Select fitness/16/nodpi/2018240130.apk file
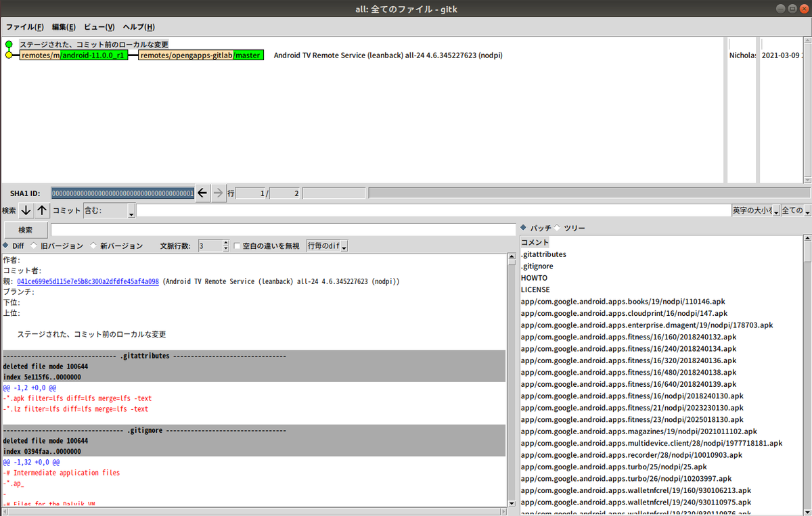This screenshot has width=812, height=516. [632, 396]
